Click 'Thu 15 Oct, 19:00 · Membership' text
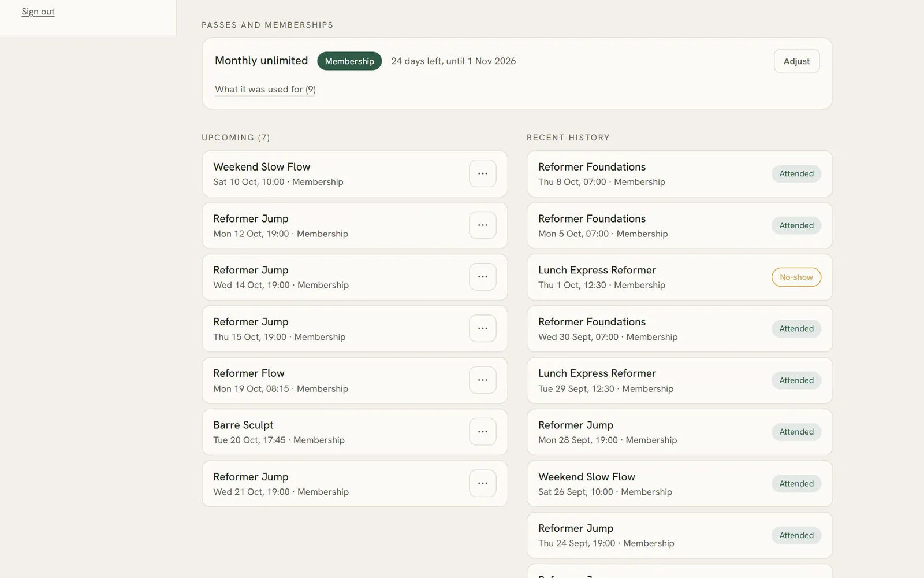This screenshot has width=924, height=578. point(279,337)
